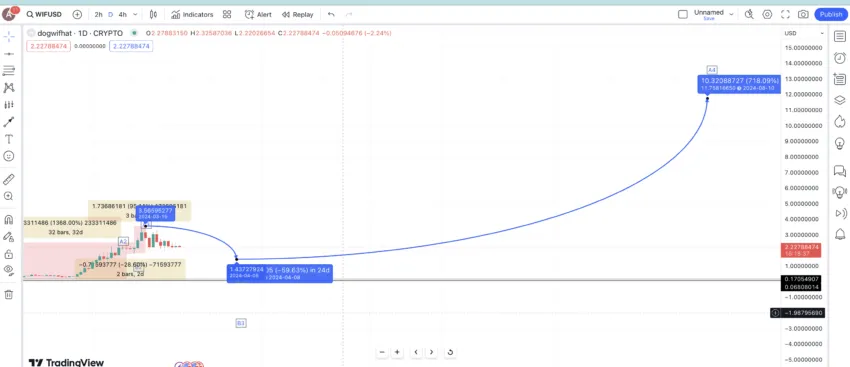Toggle lock all drawings padlock
The height and width of the screenshot is (367, 850).
(9, 254)
